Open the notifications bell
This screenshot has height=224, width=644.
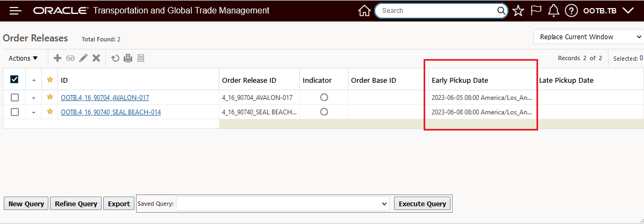554,11
